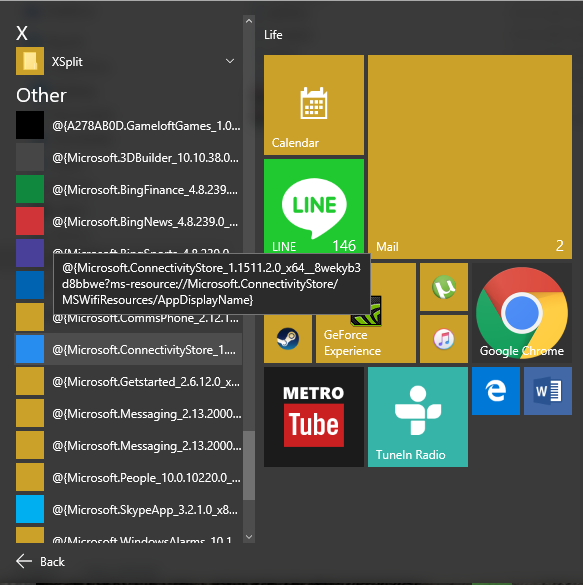Open the @{Microsoft.BingNews_4.8.239.0_... entry
The height and width of the screenshot is (585, 583).
click(129, 221)
